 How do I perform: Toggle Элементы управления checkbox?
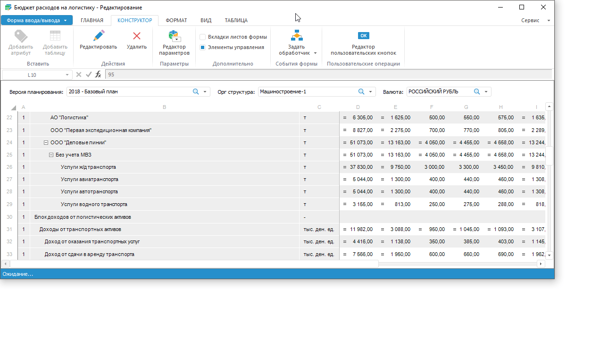coord(202,47)
